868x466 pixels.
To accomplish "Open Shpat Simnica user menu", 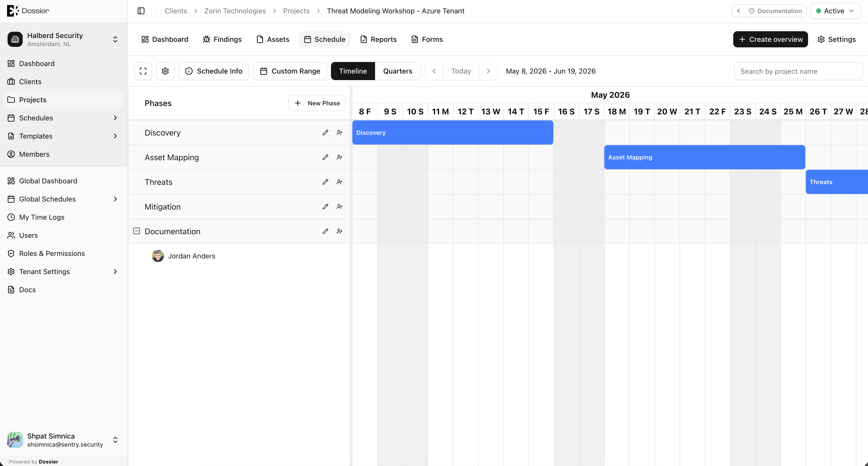I will (64, 440).
